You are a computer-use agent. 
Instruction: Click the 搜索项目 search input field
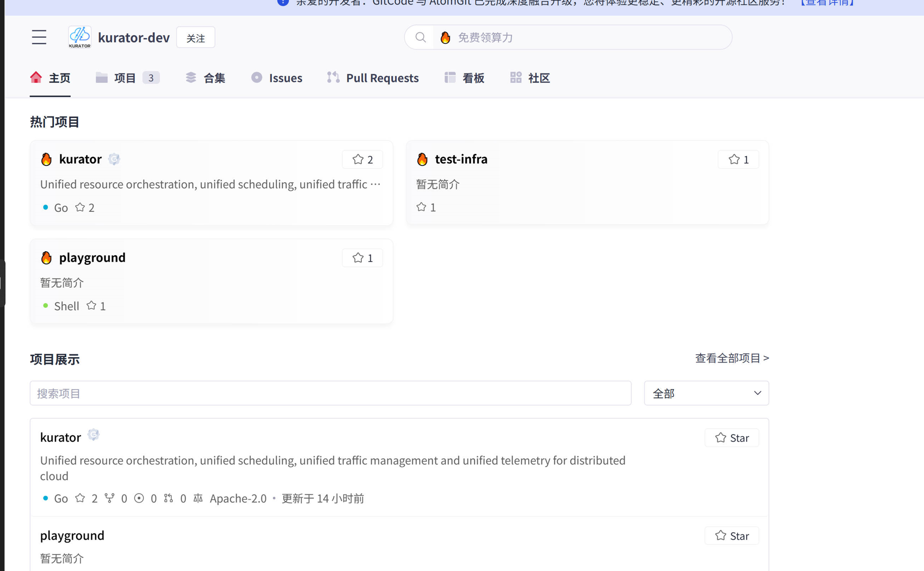[330, 393]
